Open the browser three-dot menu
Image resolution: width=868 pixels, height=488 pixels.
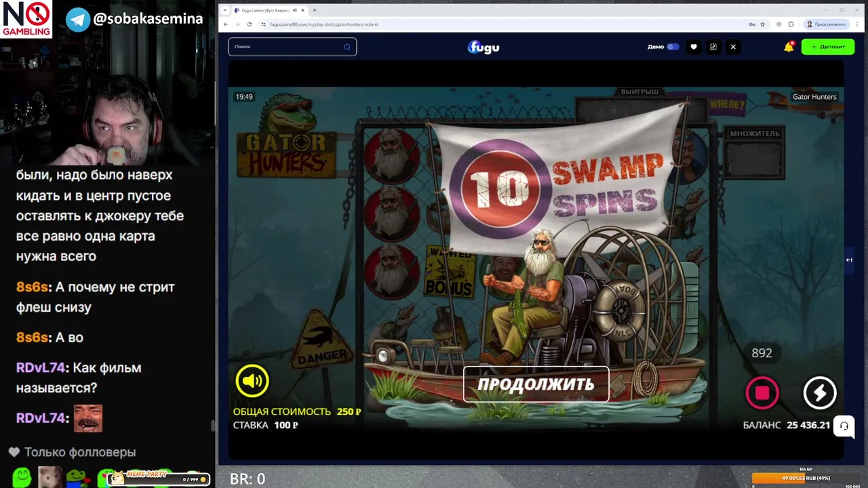[x=856, y=24]
